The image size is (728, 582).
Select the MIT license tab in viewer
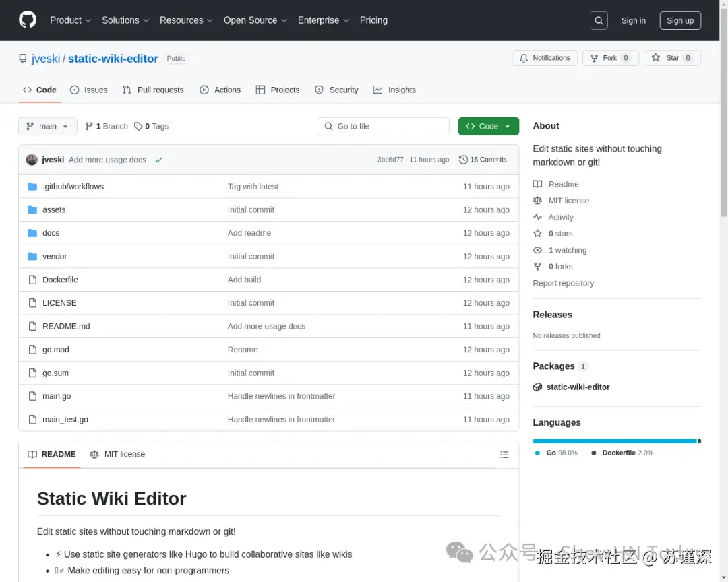click(x=117, y=455)
